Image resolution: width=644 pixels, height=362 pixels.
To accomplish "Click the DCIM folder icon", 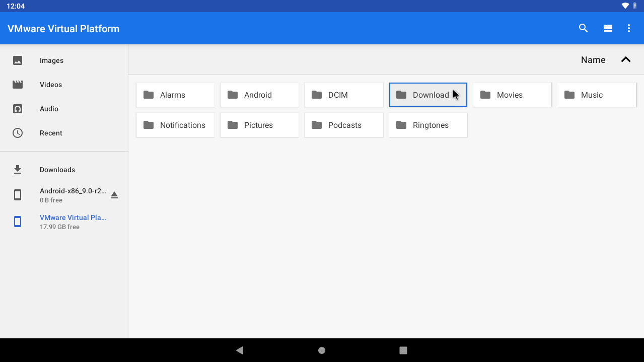I will (317, 95).
